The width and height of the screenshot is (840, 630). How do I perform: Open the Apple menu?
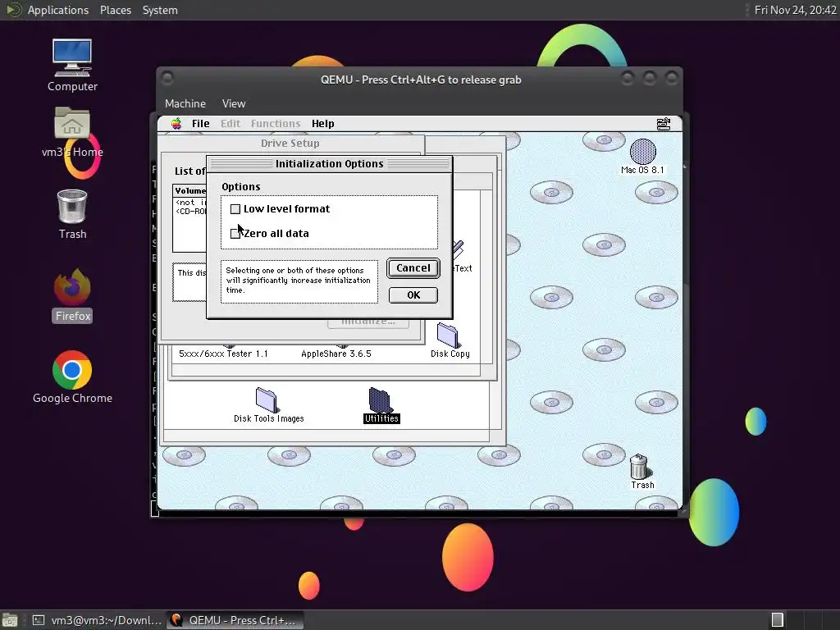pos(176,124)
